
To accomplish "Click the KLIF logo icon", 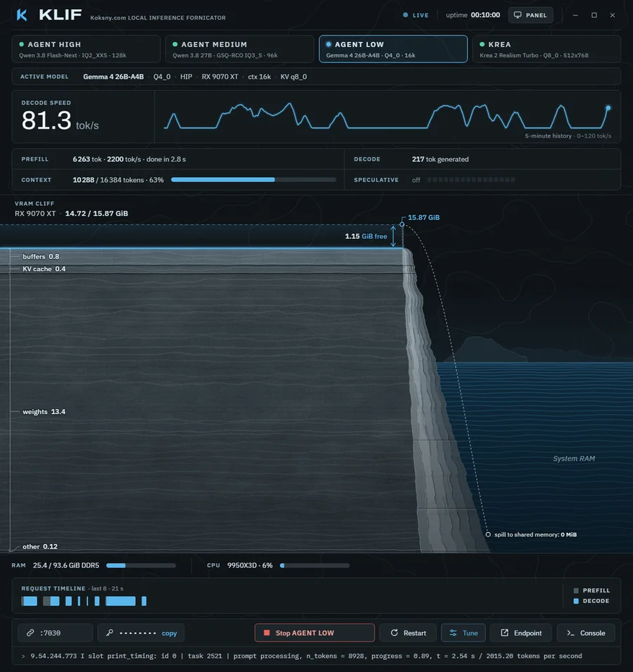I will [22, 15].
